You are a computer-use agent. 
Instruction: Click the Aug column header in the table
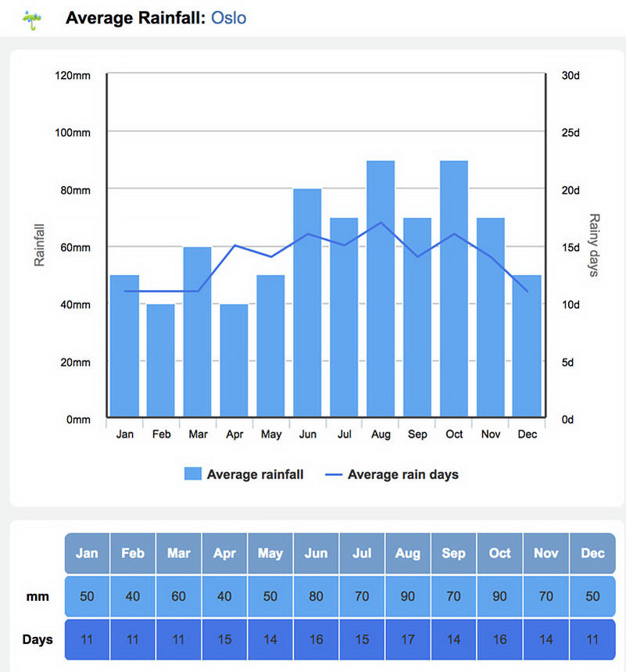tap(408, 553)
